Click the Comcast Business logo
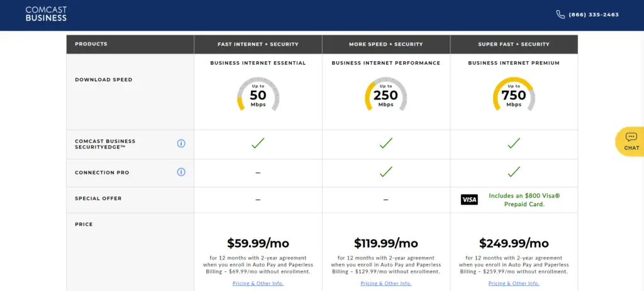The image size is (644, 291). (x=46, y=14)
